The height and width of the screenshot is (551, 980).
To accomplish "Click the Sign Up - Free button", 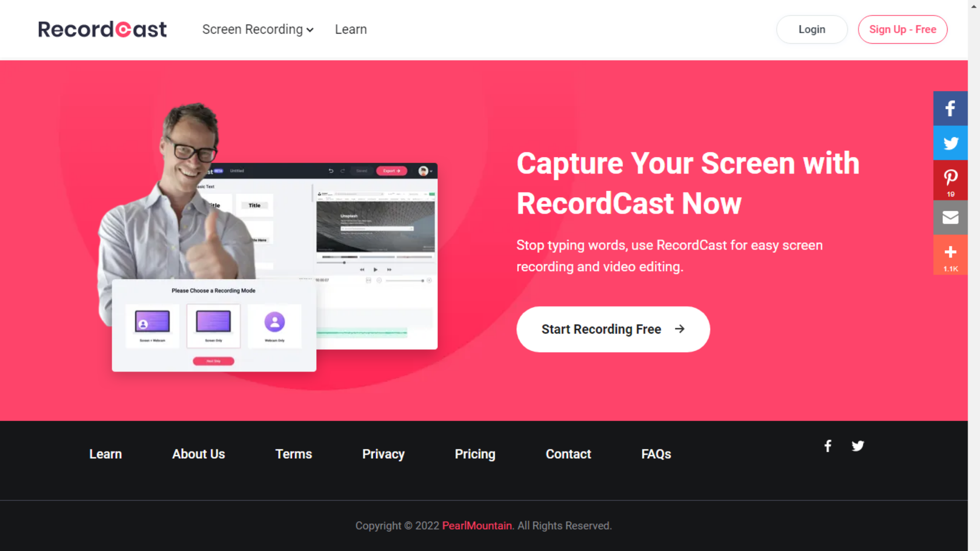I will [902, 29].
